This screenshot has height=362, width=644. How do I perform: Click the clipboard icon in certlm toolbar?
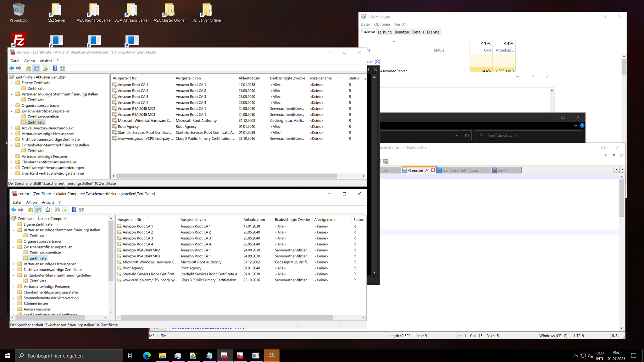[x=48, y=210]
